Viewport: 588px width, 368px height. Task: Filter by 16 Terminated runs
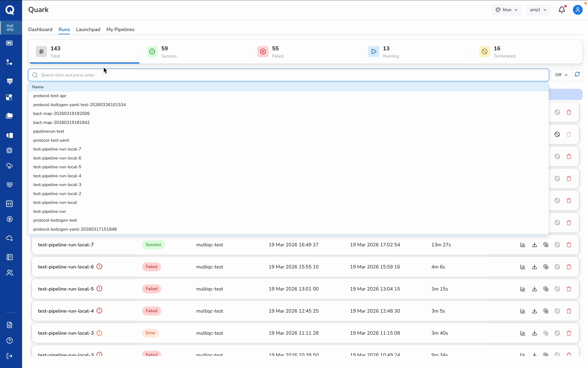click(527, 52)
